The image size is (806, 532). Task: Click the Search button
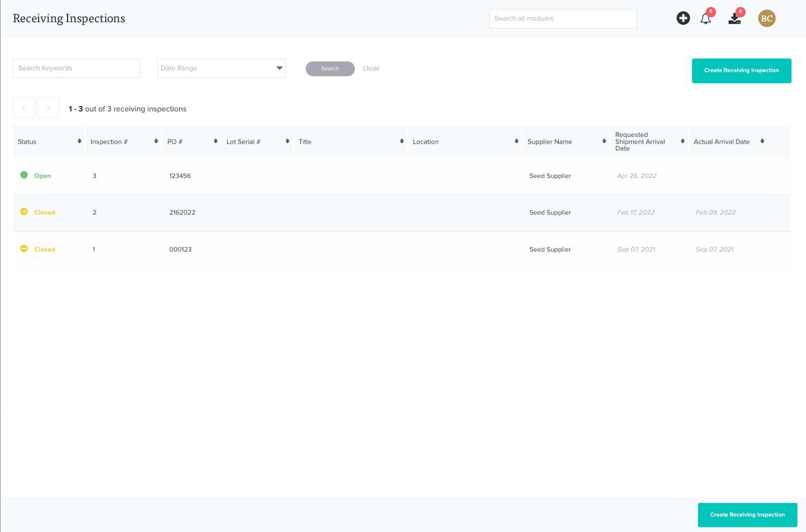[x=330, y=69]
